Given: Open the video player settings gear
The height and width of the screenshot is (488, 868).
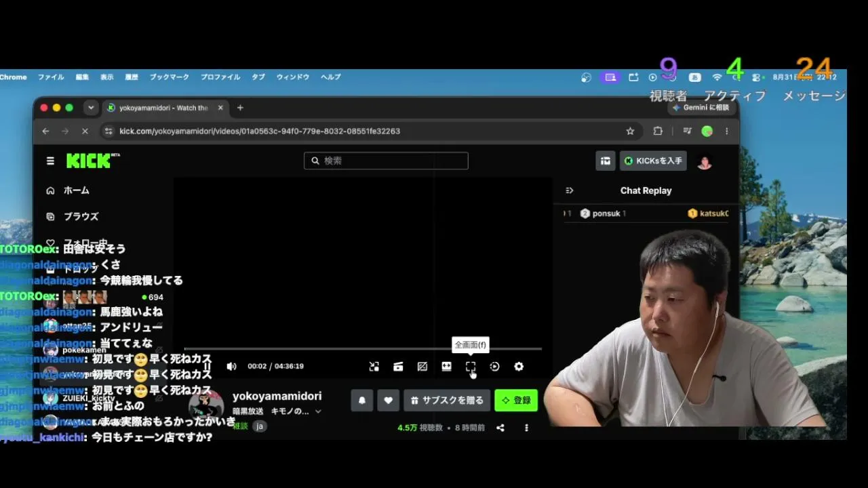Looking at the screenshot, I should pyautogui.click(x=519, y=367).
